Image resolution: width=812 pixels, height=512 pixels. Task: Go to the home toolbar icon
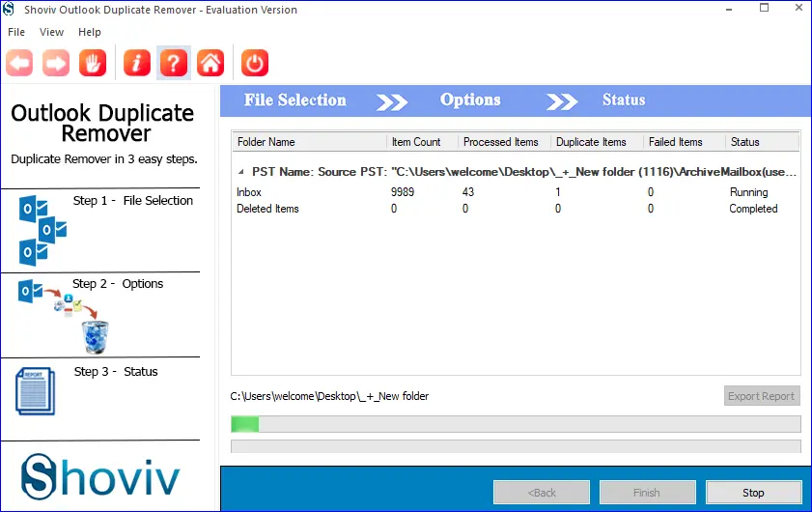pos(210,63)
